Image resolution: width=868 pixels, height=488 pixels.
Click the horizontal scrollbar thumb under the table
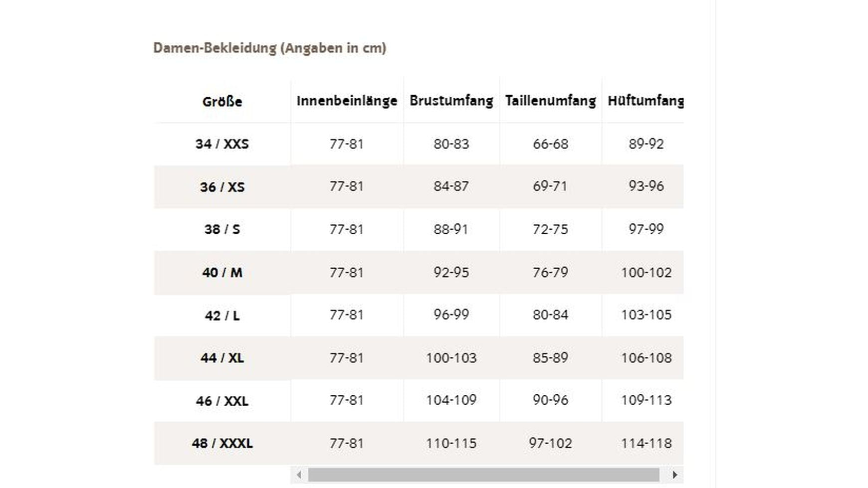tap(483, 475)
